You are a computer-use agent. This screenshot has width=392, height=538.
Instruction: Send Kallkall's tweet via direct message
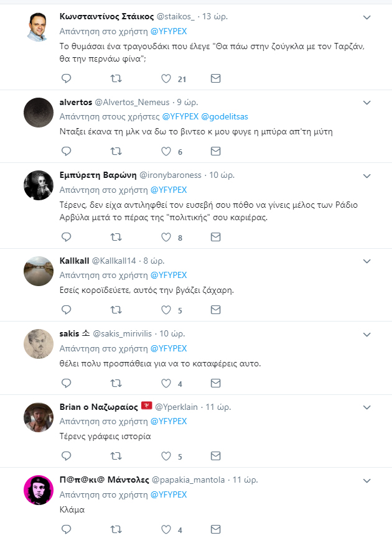click(215, 310)
